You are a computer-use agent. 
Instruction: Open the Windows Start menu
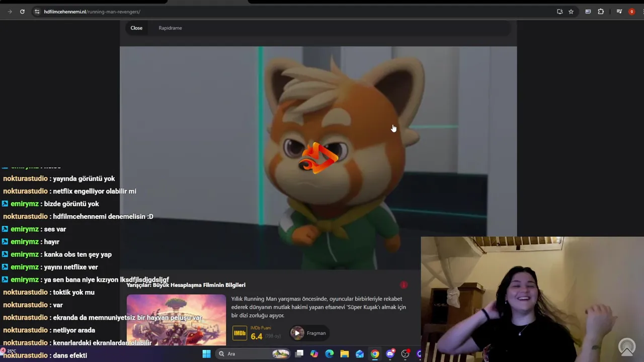click(x=206, y=354)
